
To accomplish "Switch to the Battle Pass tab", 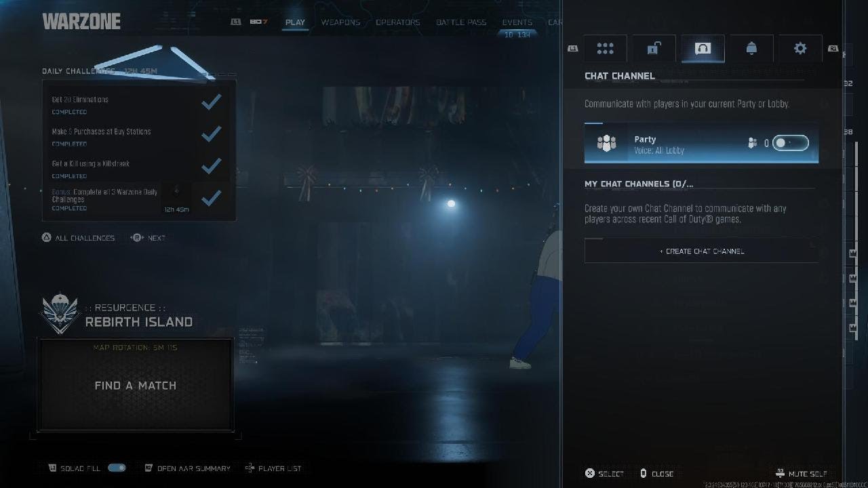I will pos(461,22).
